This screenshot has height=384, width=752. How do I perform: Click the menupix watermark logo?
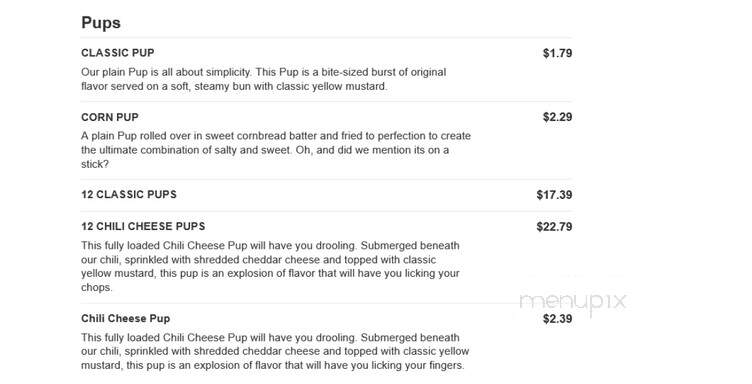coord(573,302)
